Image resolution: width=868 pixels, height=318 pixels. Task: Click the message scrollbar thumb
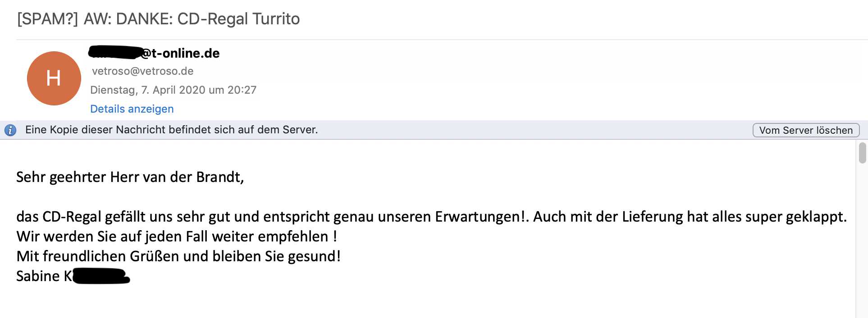coord(862,153)
